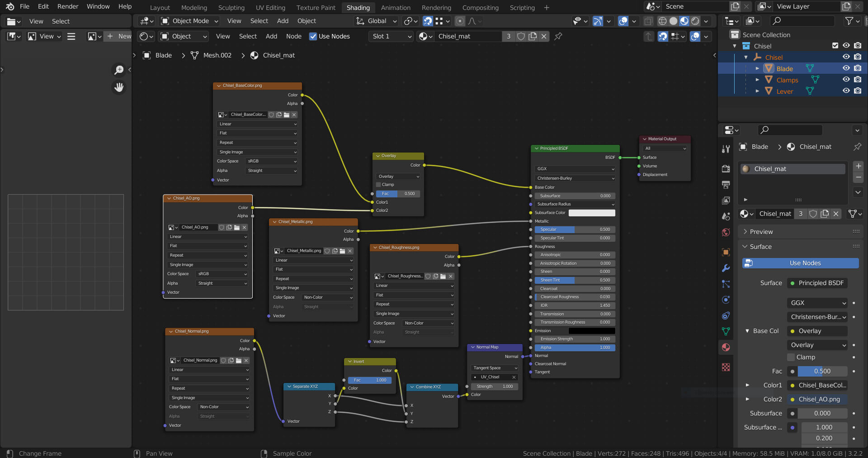
Task: Click the zoom magnifier icon in image editor
Action: [x=119, y=70]
